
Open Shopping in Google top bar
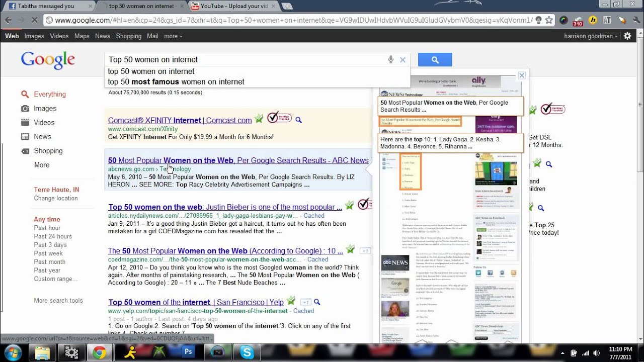129,36
